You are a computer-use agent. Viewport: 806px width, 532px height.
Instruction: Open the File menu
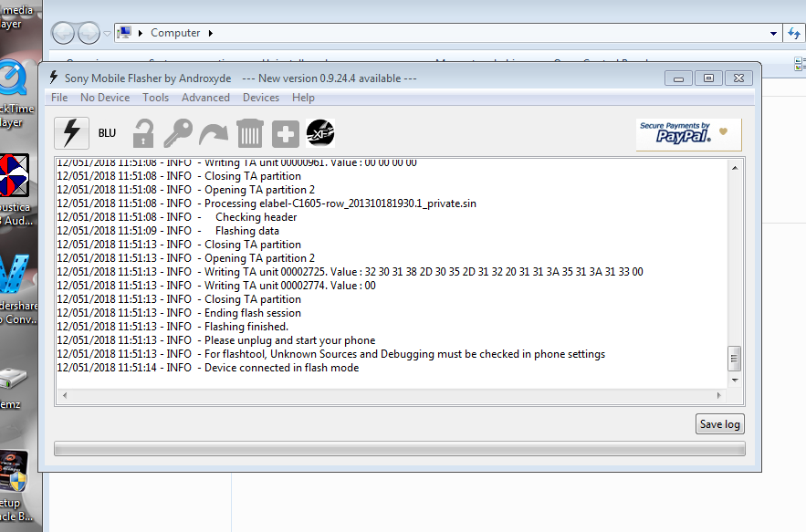pyautogui.click(x=59, y=98)
